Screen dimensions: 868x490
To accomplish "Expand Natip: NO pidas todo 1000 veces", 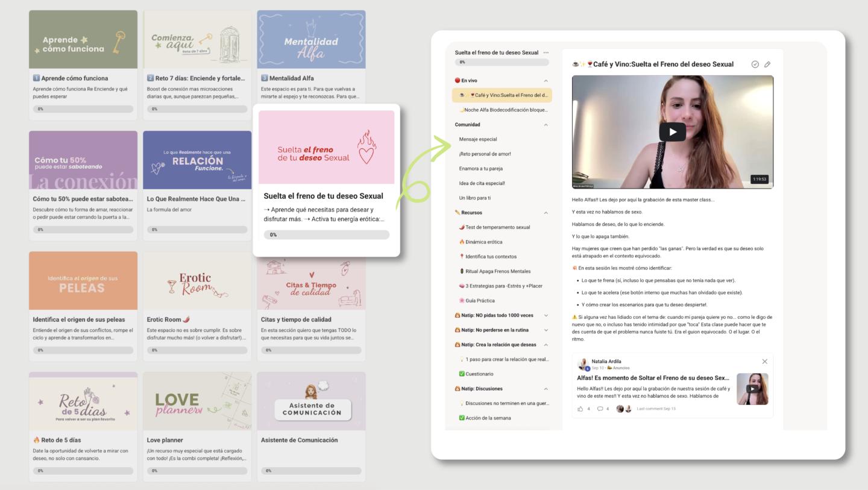I will tap(546, 315).
